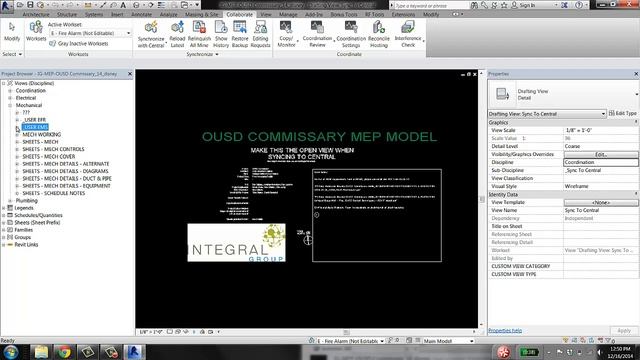The image size is (640, 360).
Task: Select _USER EMS in Project Browser
Action: coord(36,127)
